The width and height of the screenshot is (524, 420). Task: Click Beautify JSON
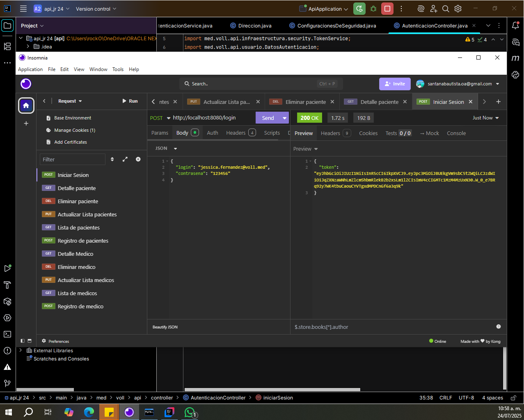pyautogui.click(x=165, y=327)
